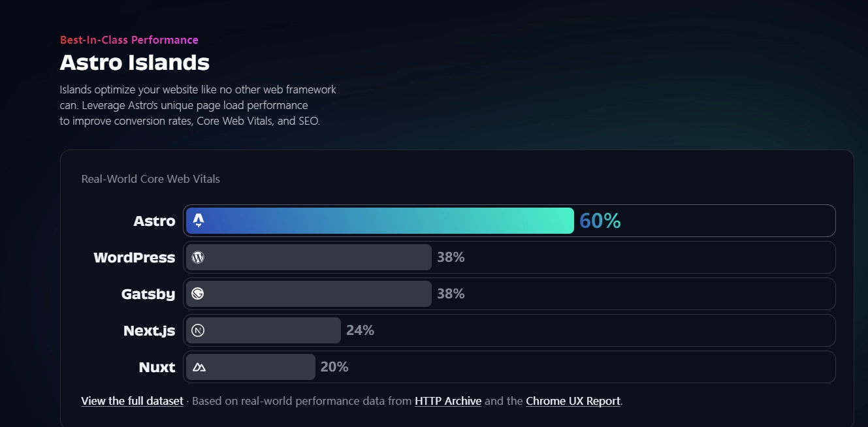Click the Astro rocket logo icon
868x427 pixels.
click(x=199, y=221)
